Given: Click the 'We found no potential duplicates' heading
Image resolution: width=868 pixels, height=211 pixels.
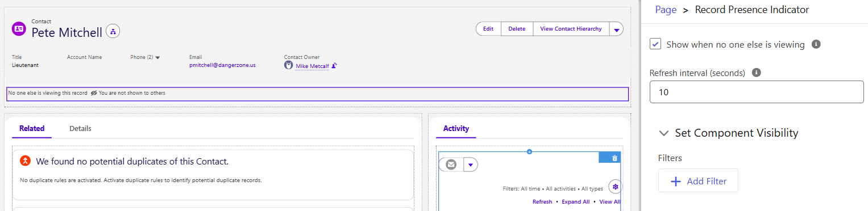Looking at the screenshot, I should pos(132,162).
